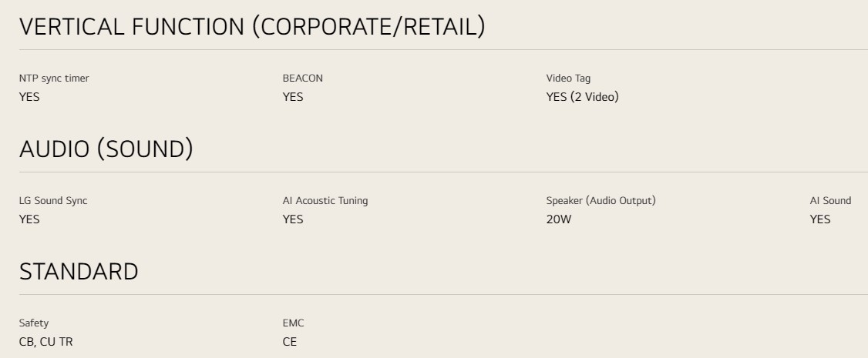
Task: Click the CB, CU TR safety value
Action: pyautogui.click(x=46, y=342)
